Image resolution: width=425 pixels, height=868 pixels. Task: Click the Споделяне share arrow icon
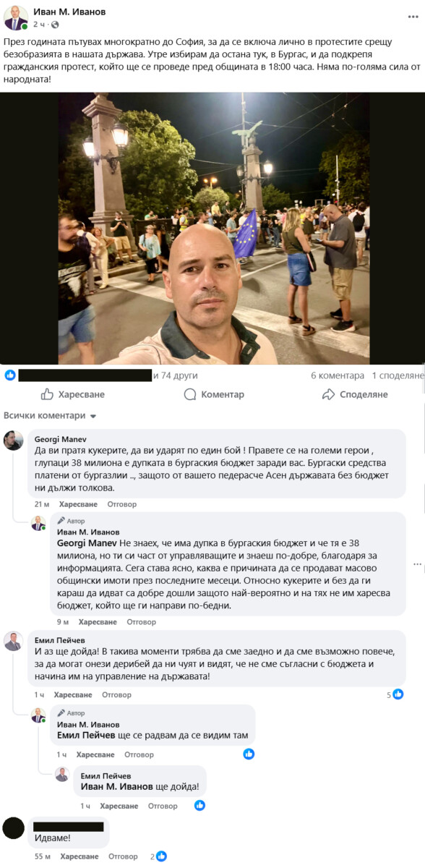pos(328,394)
